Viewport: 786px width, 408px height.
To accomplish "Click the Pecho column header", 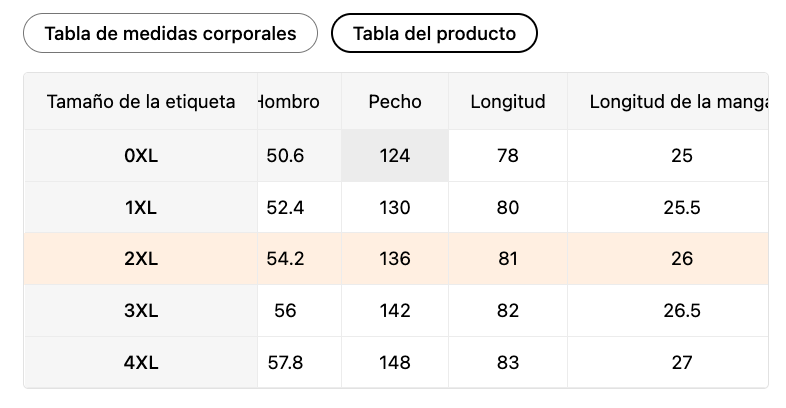I will coord(395,102).
